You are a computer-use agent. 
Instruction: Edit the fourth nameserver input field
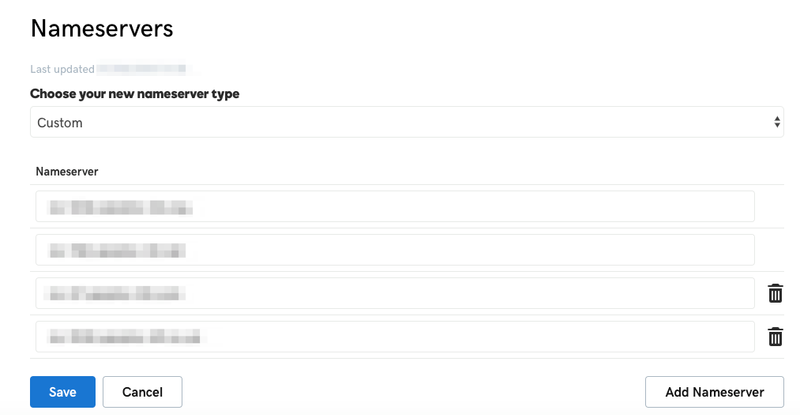(395, 336)
